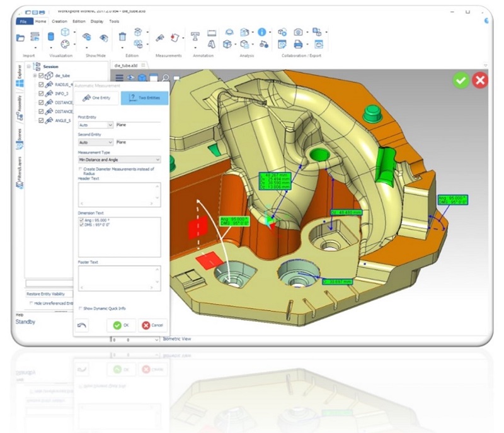
Task: Enable Show Dynamic Quick Info checkbox
Action: click(81, 308)
